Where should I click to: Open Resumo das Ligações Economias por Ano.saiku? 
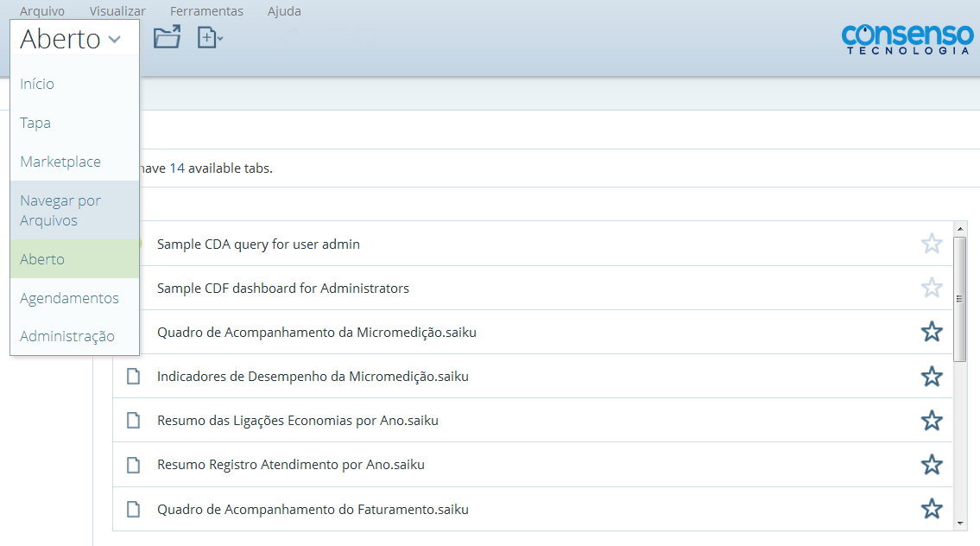pos(295,420)
